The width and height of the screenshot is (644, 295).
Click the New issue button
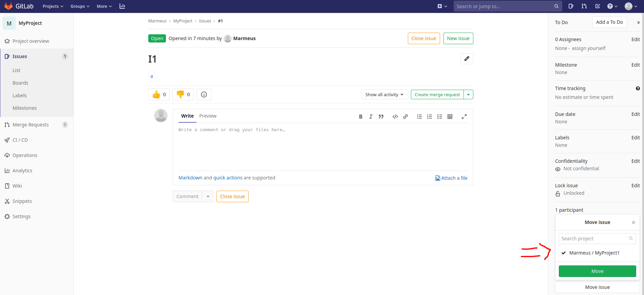[x=458, y=38]
